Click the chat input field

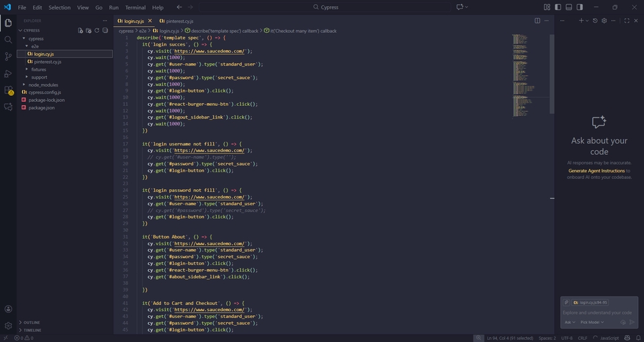pyautogui.click(x=598, y=312)
